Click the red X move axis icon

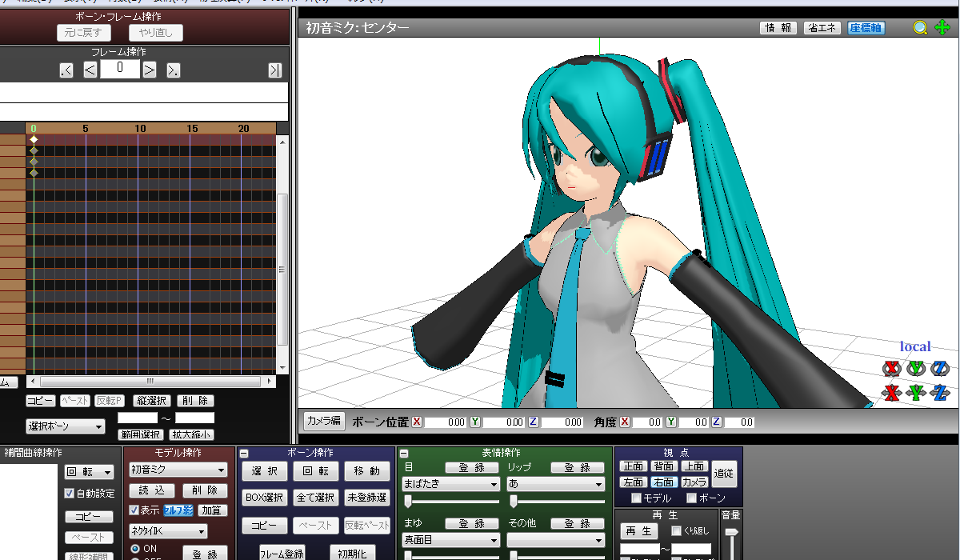891,393
